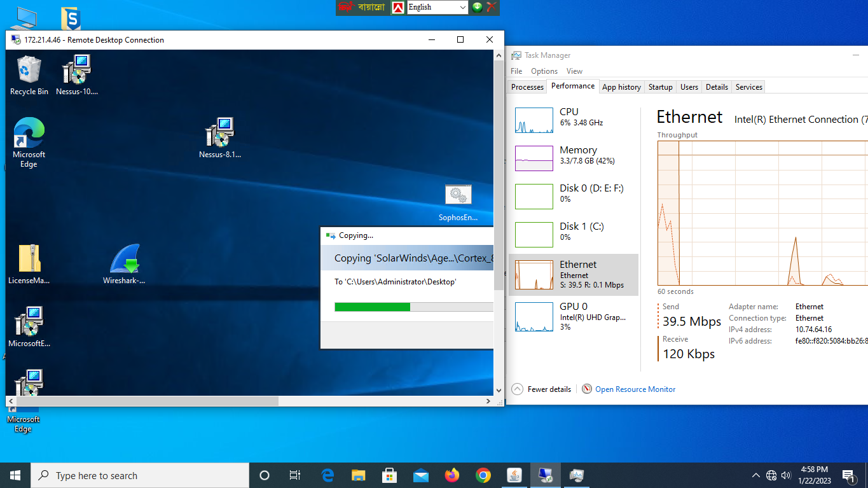Image resolution: width=868 pixels, height=488 pixels.
Task: Open Task View on the taskbar
Action: [295, 475]
